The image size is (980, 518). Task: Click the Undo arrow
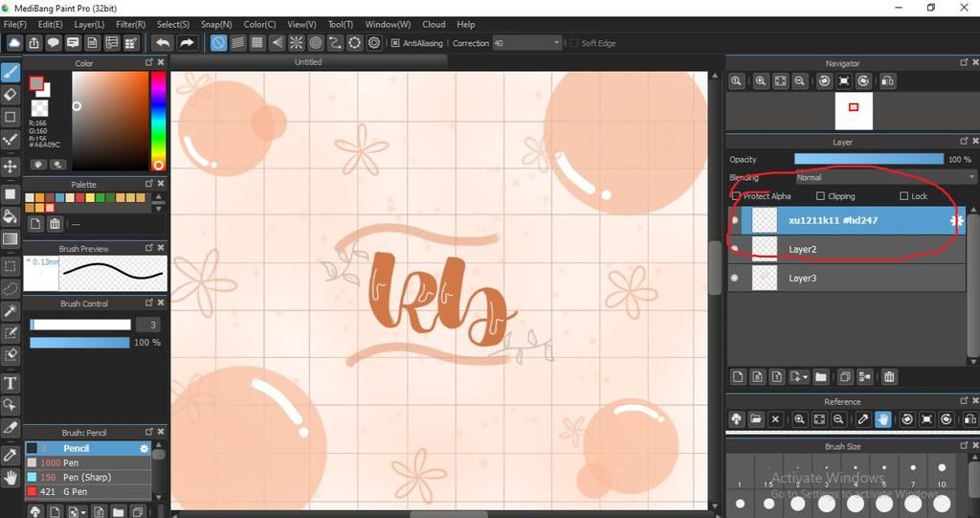point(163,42)
